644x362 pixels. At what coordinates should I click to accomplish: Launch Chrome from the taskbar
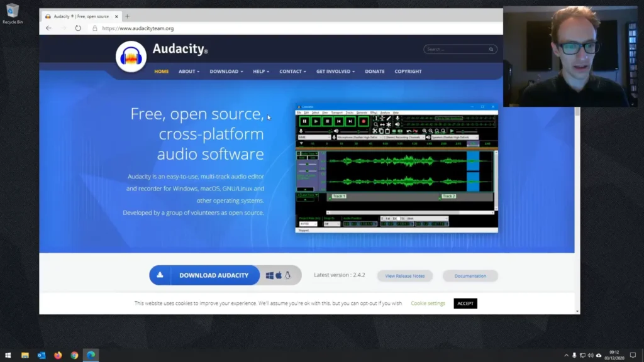(74, 355)
